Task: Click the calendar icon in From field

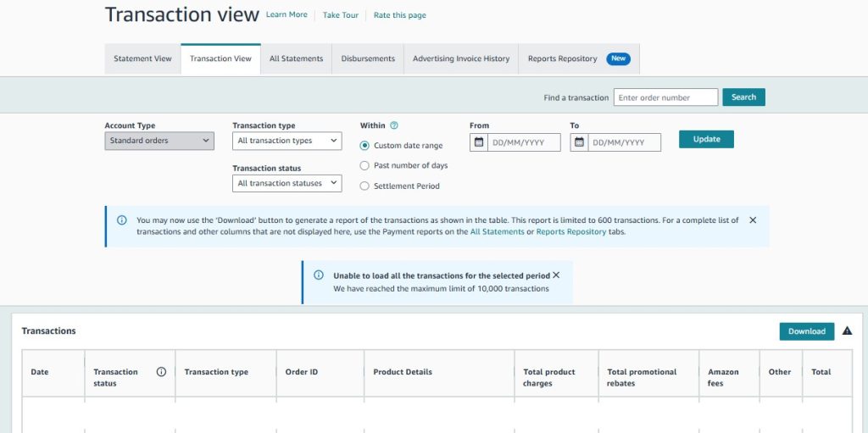Action: 479,142
